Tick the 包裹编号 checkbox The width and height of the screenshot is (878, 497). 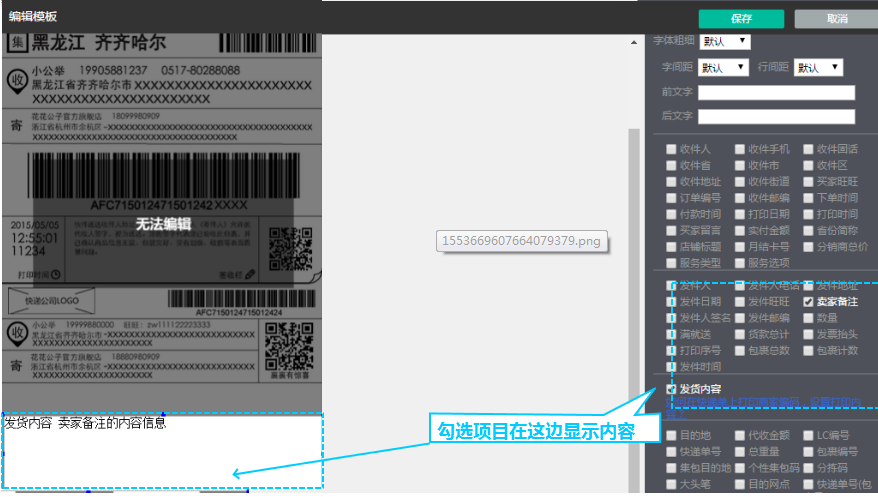[808, 452]
